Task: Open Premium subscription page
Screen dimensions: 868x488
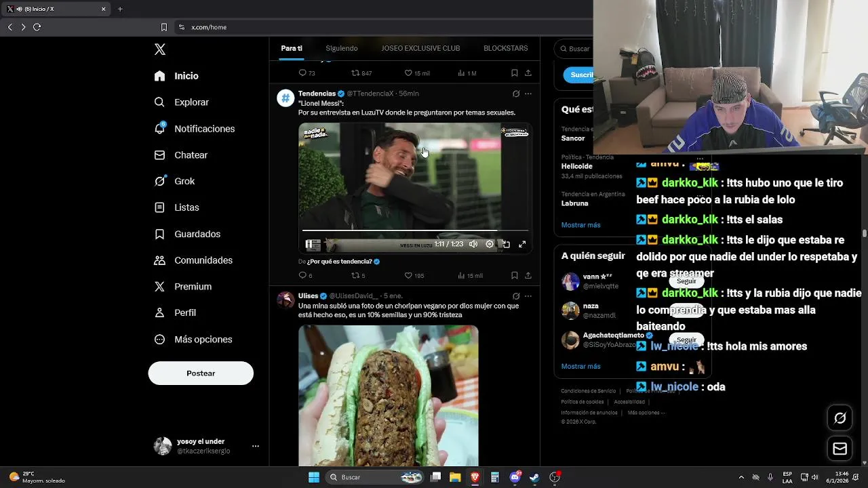Action: click(x=182, y=287)
